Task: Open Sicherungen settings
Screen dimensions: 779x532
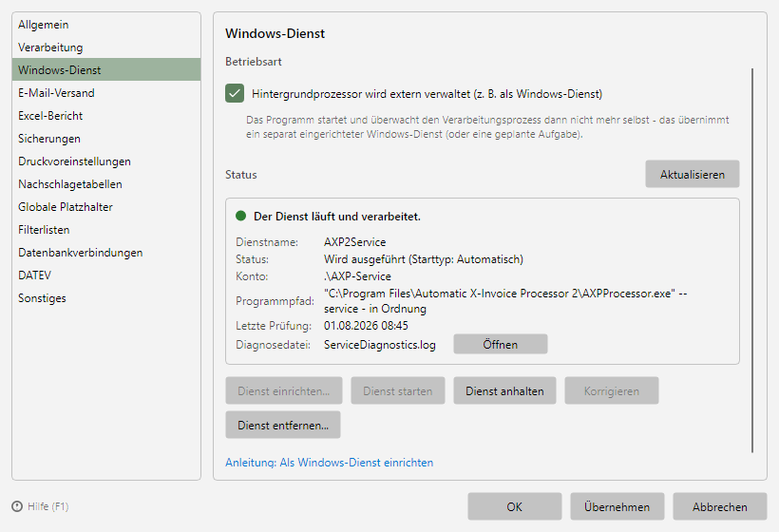Action: click(106, 139)
